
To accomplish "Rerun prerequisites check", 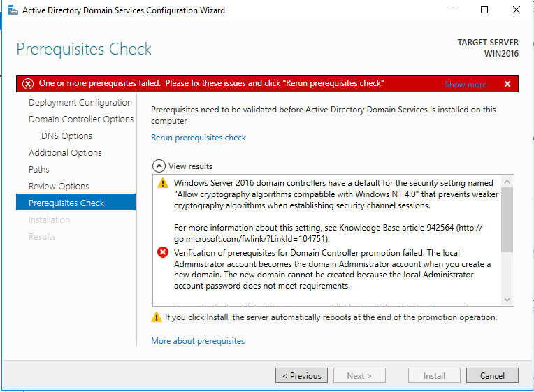I will click(199, 138).
